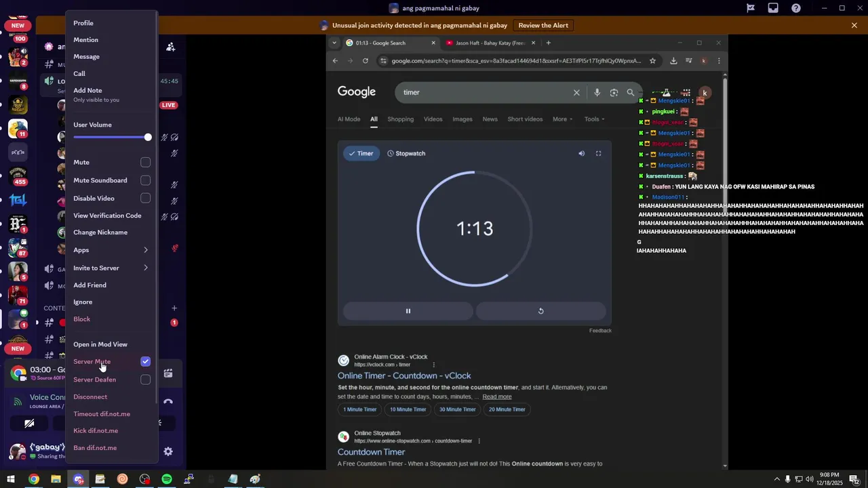Tick the Disable Video checkbox
This screenshot has width=868, height=488.
tap(145, 199)
